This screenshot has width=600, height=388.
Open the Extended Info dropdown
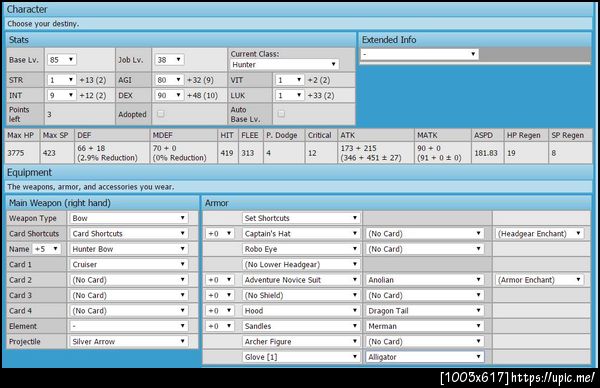(x=419, y=54)
